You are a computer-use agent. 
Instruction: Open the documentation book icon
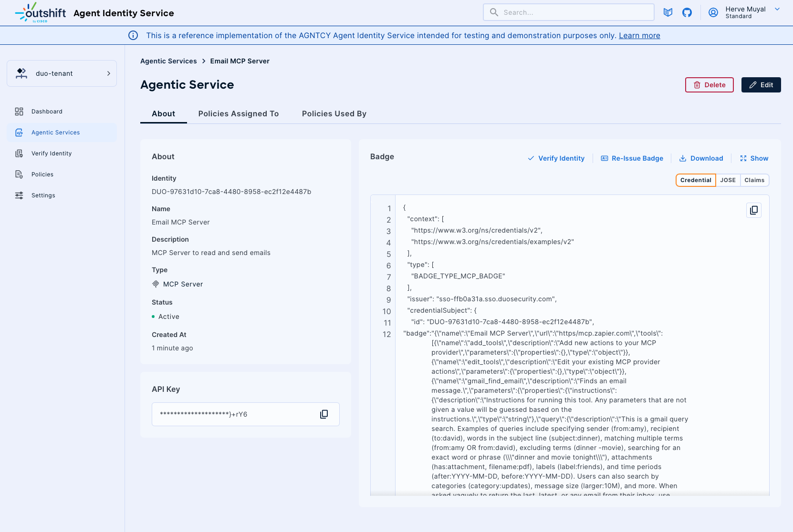pyautogui.click(x=668, y=12)
